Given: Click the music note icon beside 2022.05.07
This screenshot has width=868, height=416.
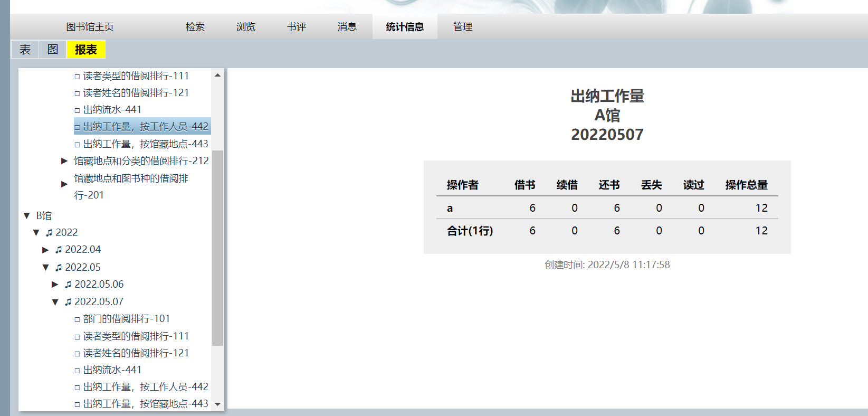Looking at the screenshot, I should tap(68, 302).
